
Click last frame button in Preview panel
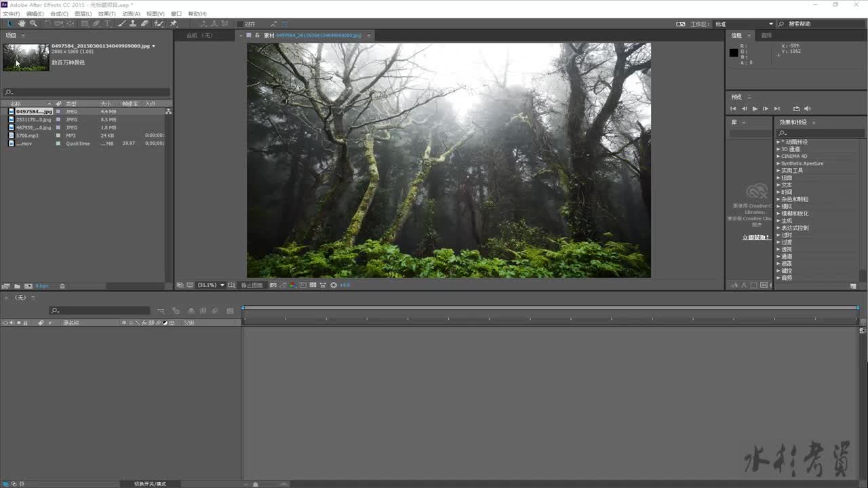click(x=777, y=108)
